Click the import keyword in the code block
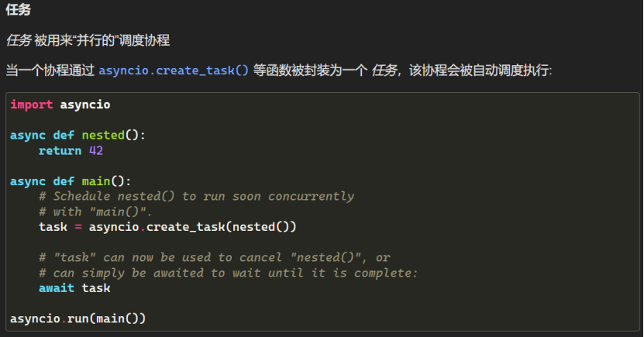The image size is (644, 337). 32,105
